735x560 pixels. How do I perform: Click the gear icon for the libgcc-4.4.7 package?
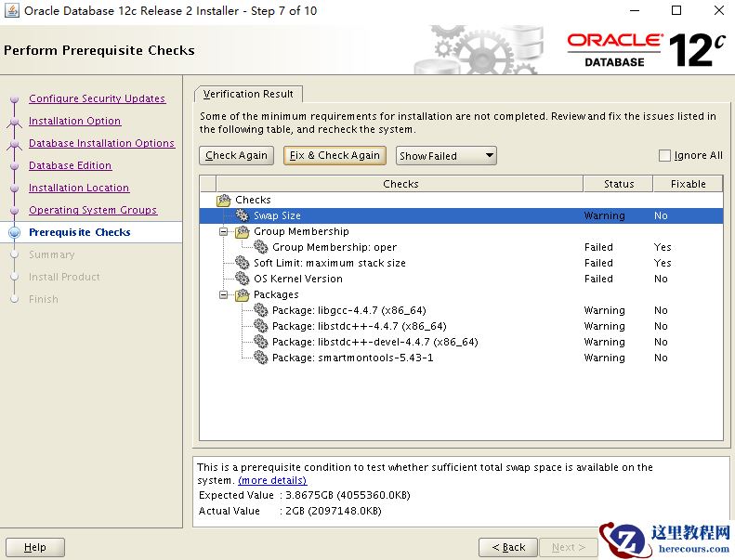(x=260, y=310)
